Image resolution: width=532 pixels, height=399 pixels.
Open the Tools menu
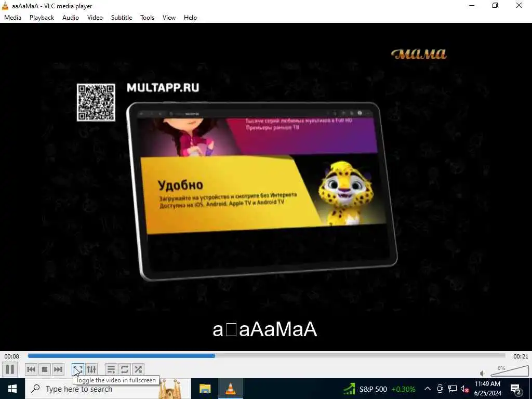coord(147,18)
